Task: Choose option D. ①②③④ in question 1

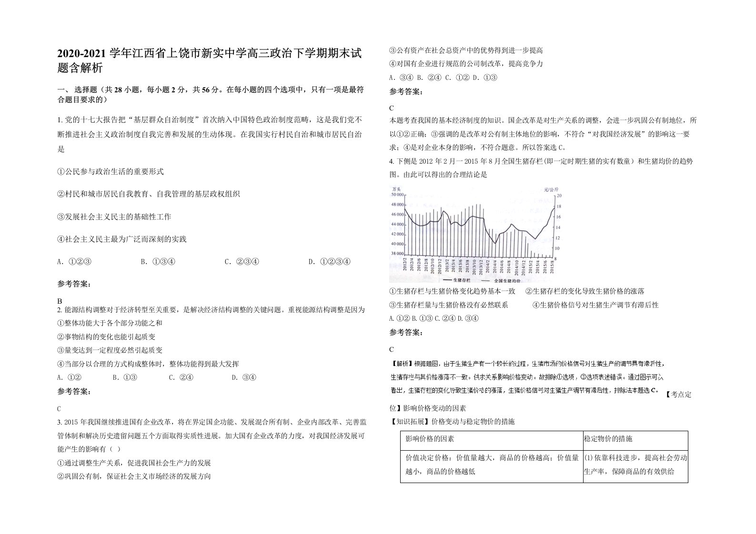Action: [330, 262]
